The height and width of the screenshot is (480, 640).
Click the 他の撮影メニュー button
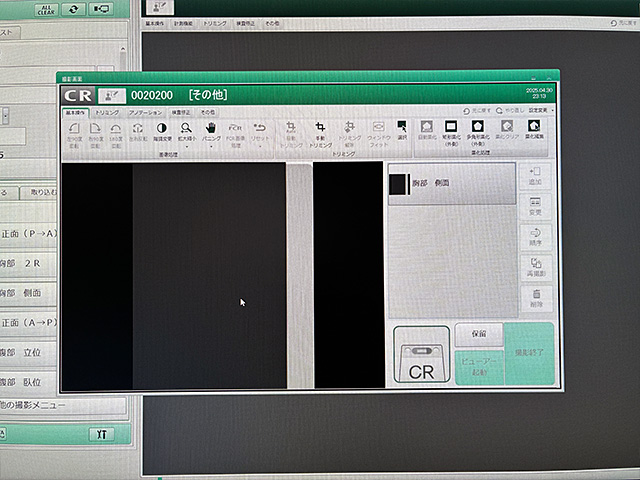click(x=62, y=405)
